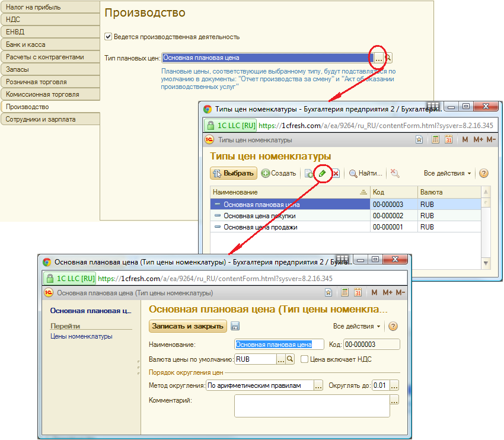Click M+ button in price types window
The image size is (504, 440).
478,139
